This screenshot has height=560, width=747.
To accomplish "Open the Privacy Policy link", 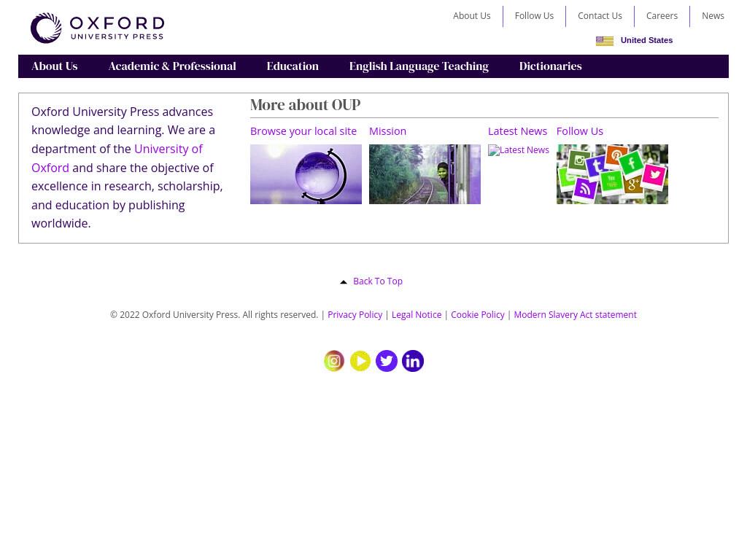I will tap(355, 315).
